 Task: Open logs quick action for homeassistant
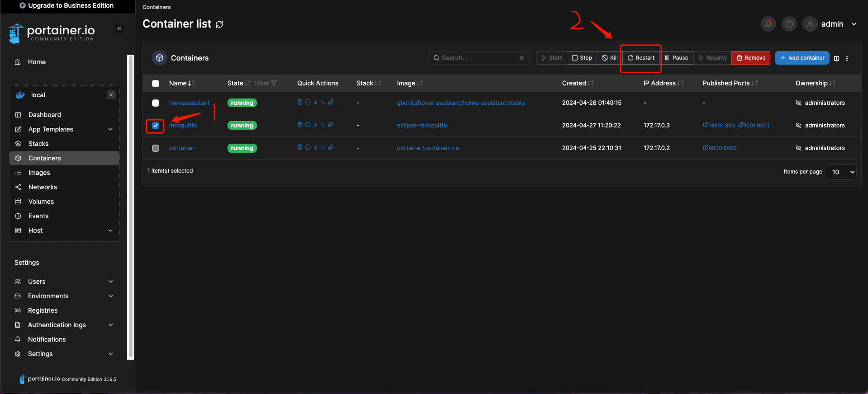300,102
